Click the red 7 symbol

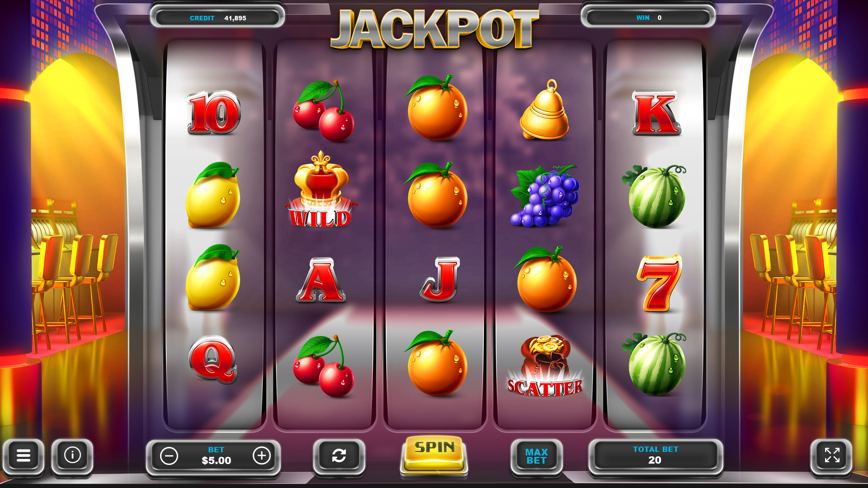tap(659, 283)
